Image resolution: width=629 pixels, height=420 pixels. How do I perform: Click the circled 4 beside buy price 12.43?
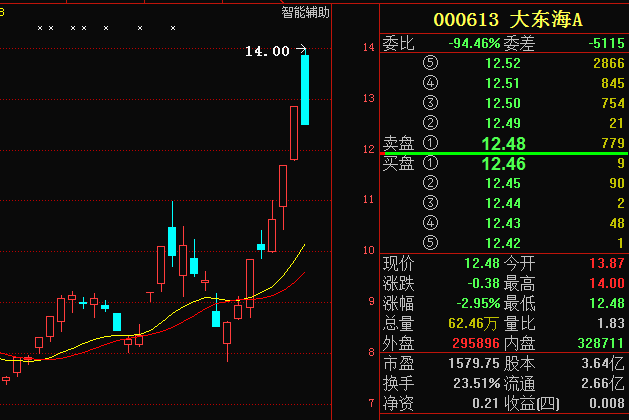[x=430, y=223]
